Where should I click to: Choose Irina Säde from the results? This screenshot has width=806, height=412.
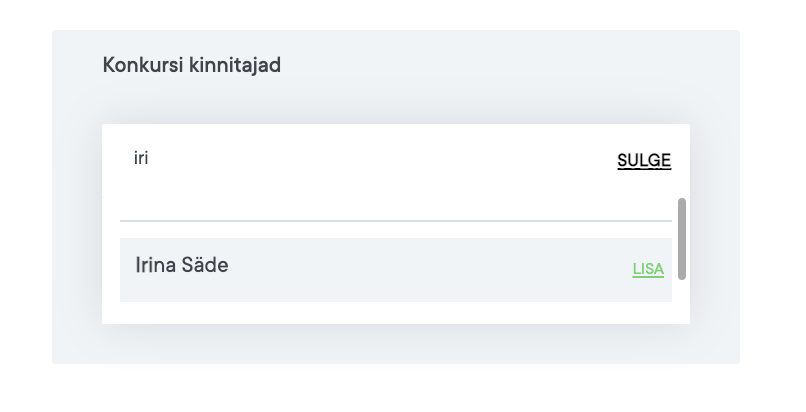pos(182,266)
